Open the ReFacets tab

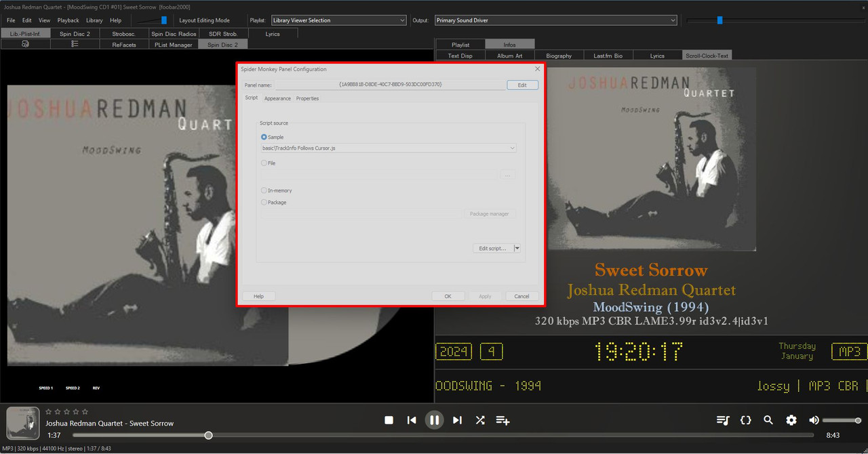[x=124, y=45]
